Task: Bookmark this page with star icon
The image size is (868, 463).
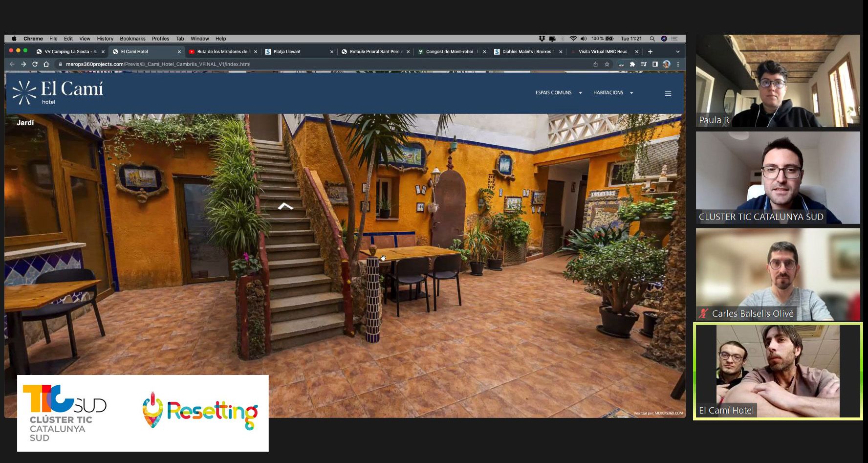Action: pyautogui.click(x=607, y=64)
